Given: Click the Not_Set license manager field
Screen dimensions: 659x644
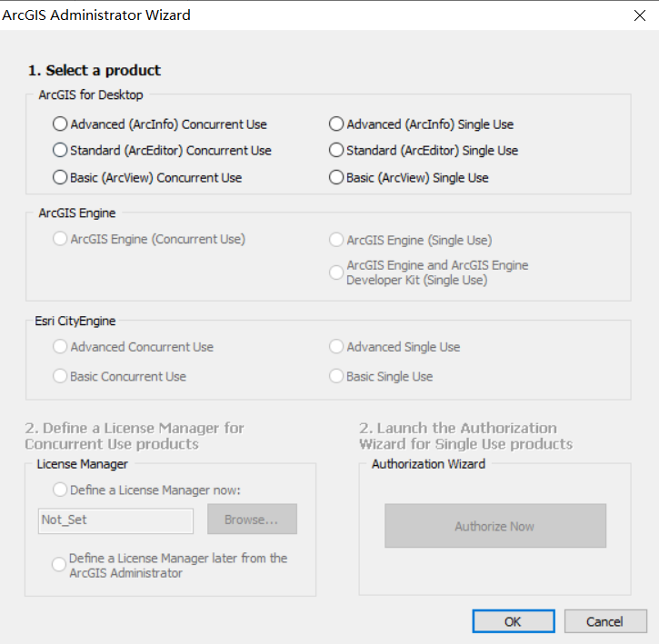Looking at the screenshot, I should pyautogui.click(x=115, y=520).
